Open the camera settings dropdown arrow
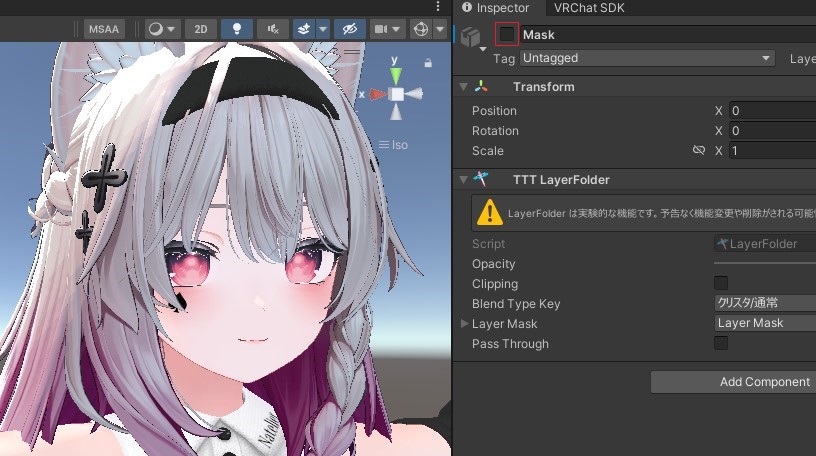Image resolution: width=816 pixels, height=456 pixels. tap(396, 29)
